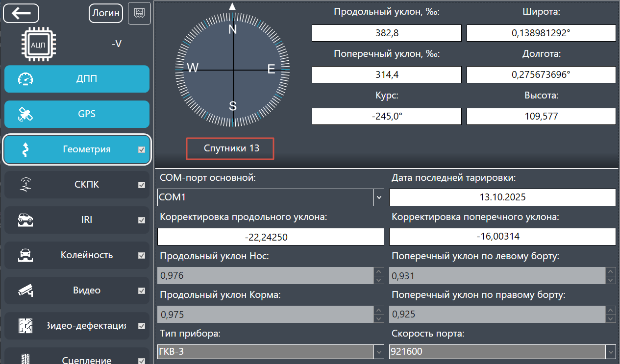The height and width of the screenshot is (364, 620).
Task: Decrease Поперечный уклон по левому борту
Action: click(x=611, y=280)
